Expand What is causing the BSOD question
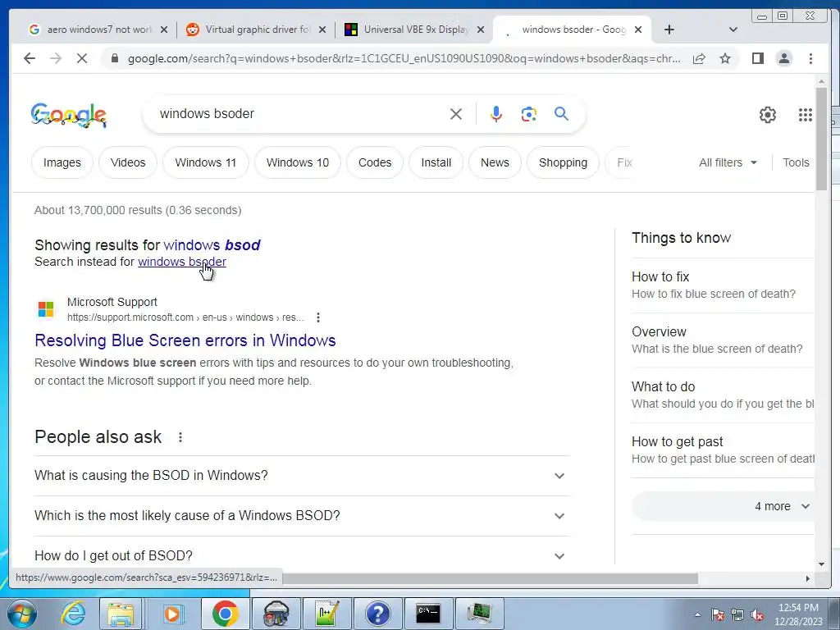This screenshot has height=630, width=840. pos(302,476)
